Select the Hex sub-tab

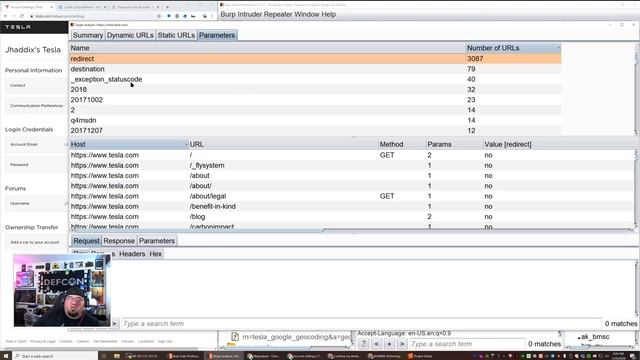coord(155,254)
